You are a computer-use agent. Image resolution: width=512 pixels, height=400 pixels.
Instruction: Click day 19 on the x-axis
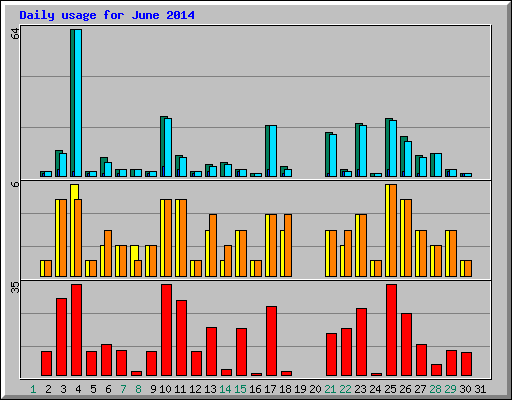(x=300, y=389)
